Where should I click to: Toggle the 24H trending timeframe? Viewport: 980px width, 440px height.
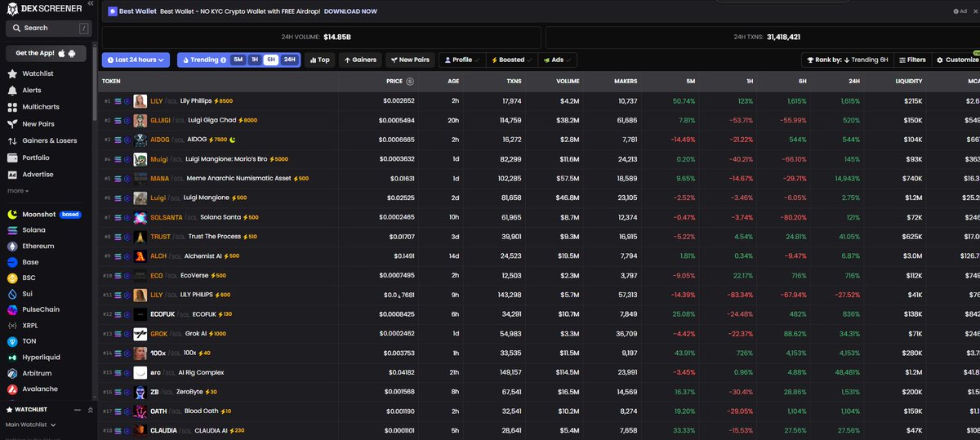pos(289,60)
